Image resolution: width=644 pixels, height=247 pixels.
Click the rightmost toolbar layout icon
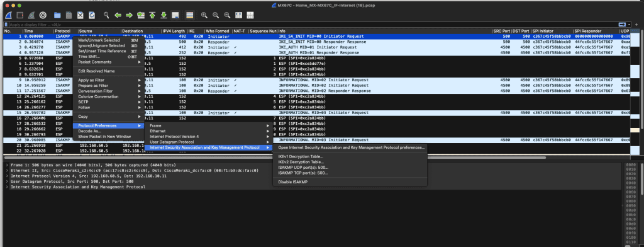250,15
